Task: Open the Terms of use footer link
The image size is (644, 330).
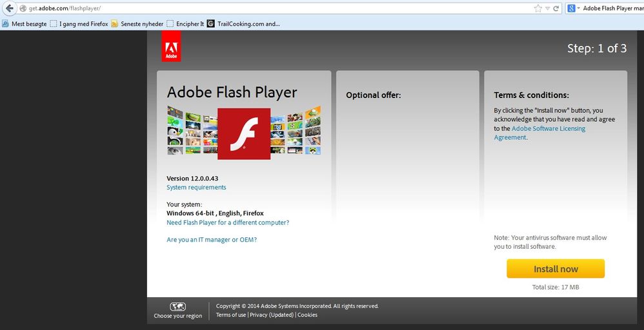Action: (231, 315)
